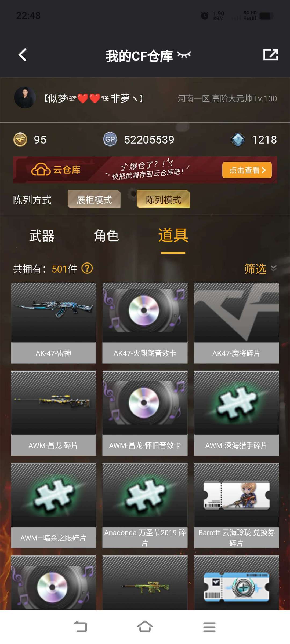This screenshot has width=290, height=644.
Task: Switch to 展柜模式 display mode
Action: (x=94, y=199)
